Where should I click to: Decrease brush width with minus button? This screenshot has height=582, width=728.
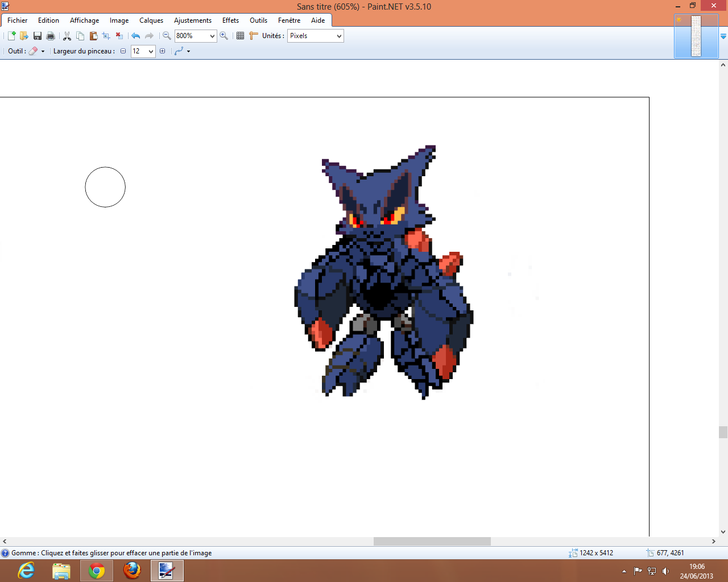pyautogui.click(x=123, y=51)
